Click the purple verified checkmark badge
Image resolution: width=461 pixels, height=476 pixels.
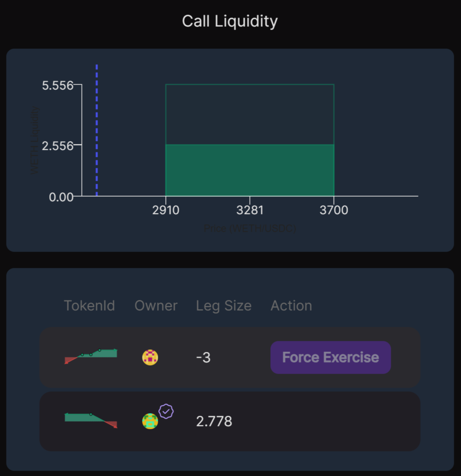(166, 411)
